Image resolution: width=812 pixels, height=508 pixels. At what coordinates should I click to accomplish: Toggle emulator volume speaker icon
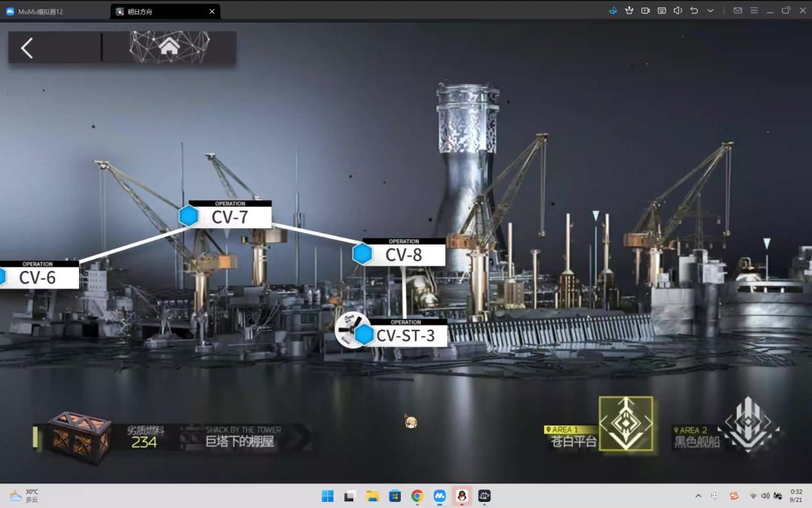(678, 11)
